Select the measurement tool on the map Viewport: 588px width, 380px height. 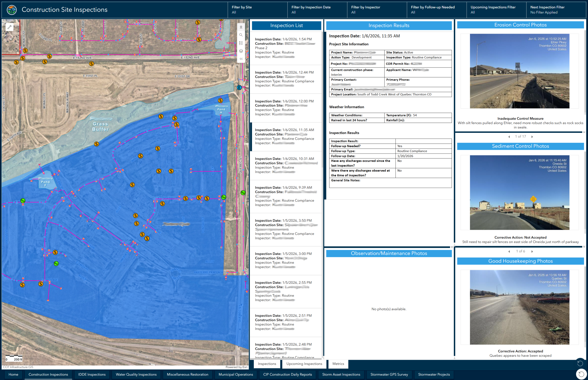[9, 27]
